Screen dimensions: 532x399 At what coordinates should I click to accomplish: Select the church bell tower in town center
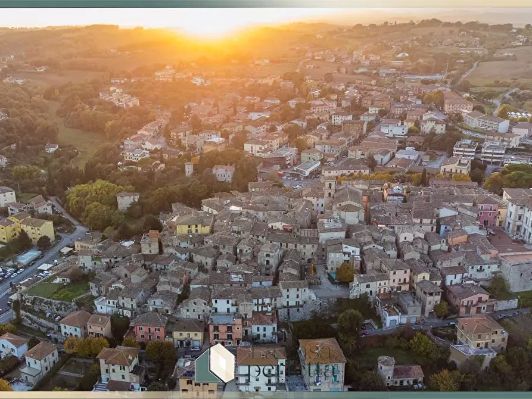pos(329,186)
